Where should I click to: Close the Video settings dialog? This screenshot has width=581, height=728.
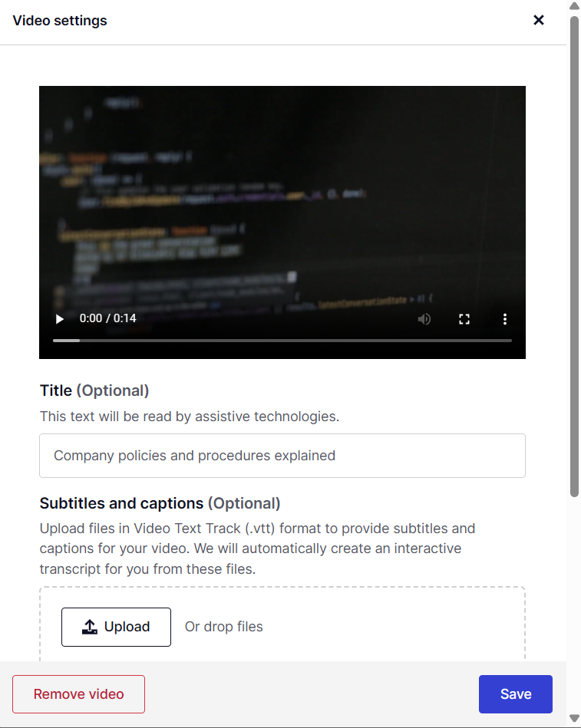(539, 20)
